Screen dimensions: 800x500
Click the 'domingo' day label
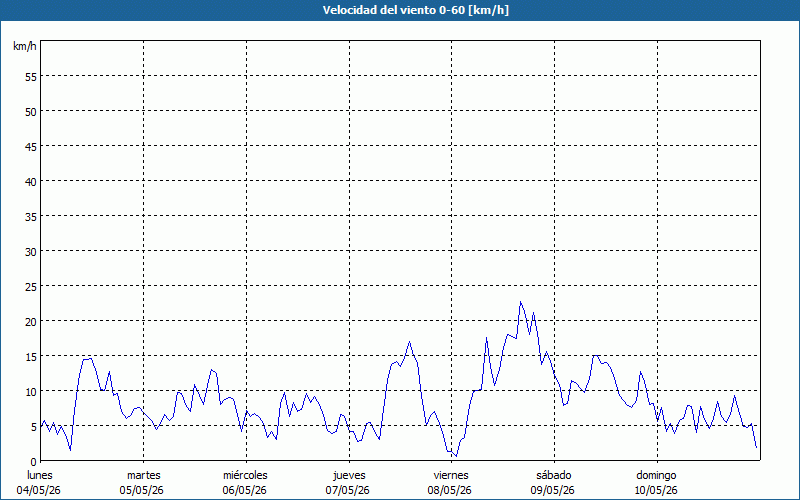point(656,475)
